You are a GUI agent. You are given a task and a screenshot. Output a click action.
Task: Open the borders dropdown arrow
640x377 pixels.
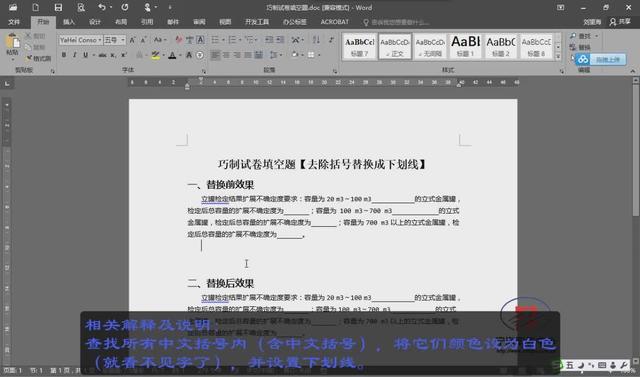[319, 55]
